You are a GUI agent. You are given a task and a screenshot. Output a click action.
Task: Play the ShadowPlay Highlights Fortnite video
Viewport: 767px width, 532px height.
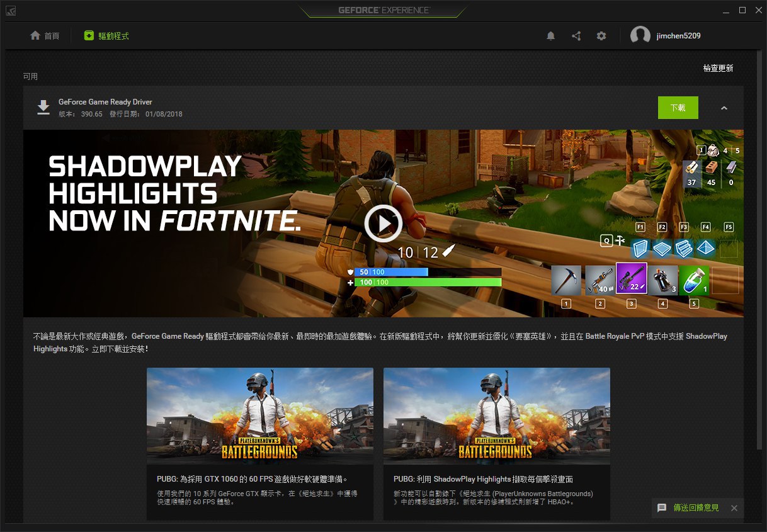tap(383, 224)
